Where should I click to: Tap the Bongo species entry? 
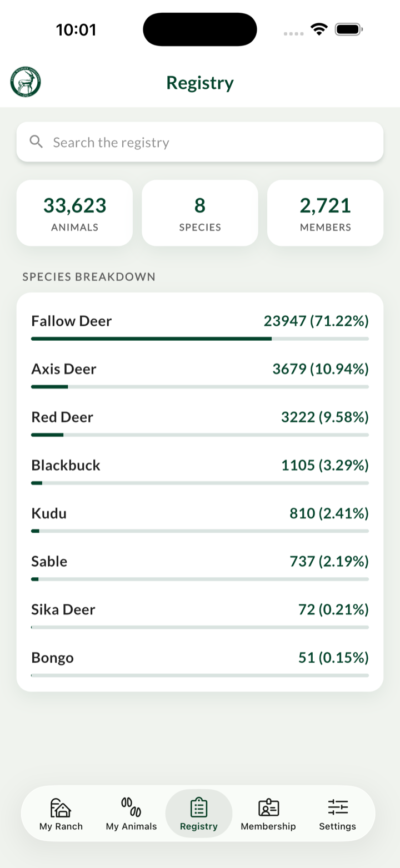point(200,663)
